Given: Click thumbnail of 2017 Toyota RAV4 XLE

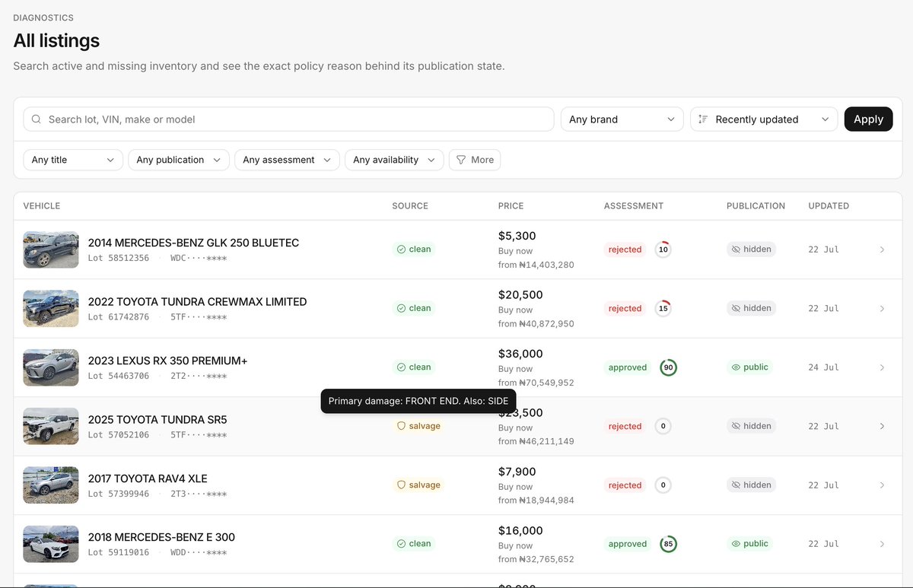Looking at the screenshot, I should (x=51, y=485).
